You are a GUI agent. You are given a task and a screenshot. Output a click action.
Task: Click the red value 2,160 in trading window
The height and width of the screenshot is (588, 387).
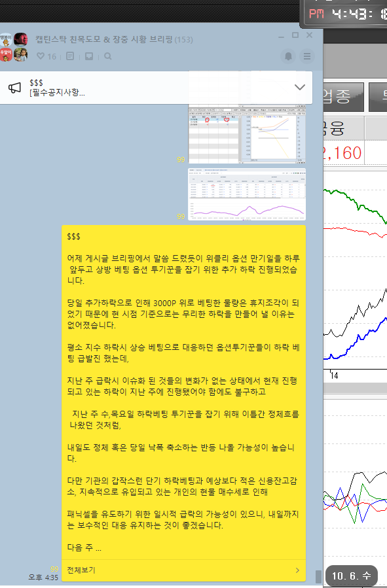[342, 152]
